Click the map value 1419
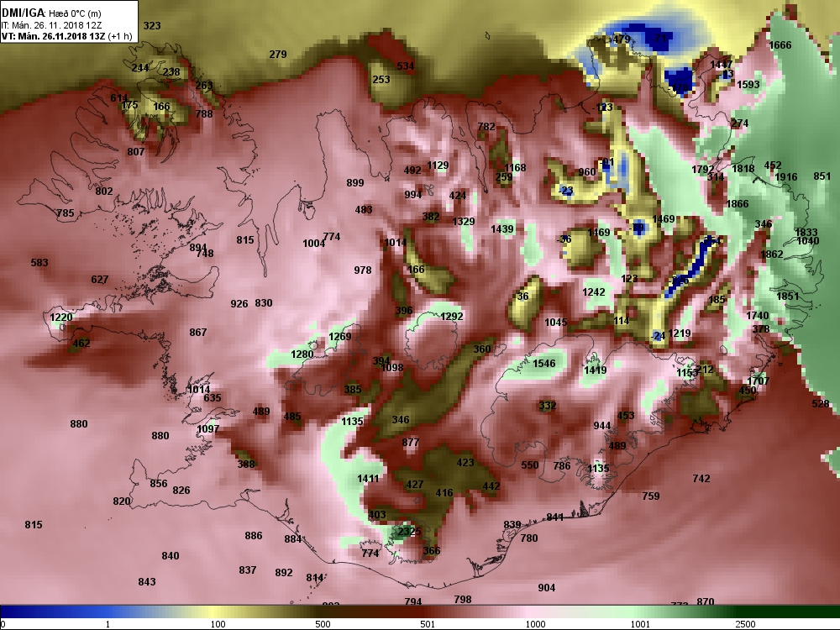Screen dimensions: 840x630 pos(596,370)
